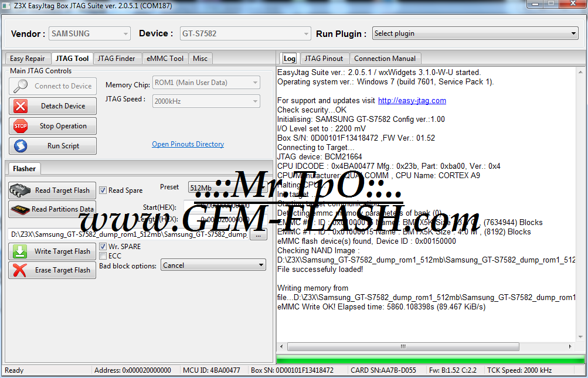The height and width of the screenshot is (378, 588).
Task: Click the Ready status text
Action: [x=14, y=370]
